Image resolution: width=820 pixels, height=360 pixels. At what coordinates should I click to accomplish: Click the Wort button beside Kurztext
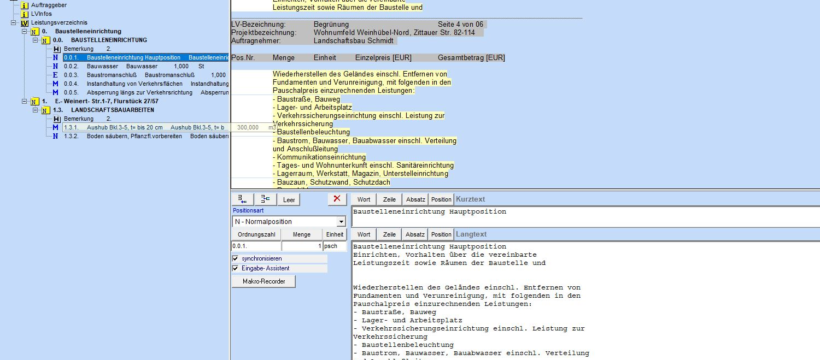363,199
